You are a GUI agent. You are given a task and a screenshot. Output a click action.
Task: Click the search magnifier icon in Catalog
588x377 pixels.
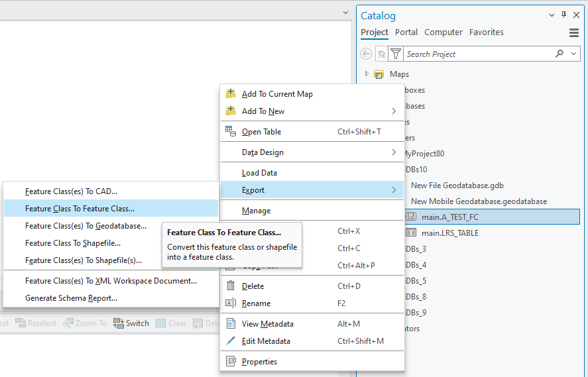[559, 54]
